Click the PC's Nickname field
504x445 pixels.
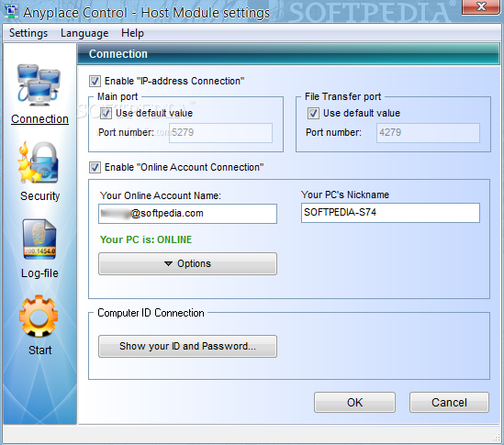click(x=390, y=213)
